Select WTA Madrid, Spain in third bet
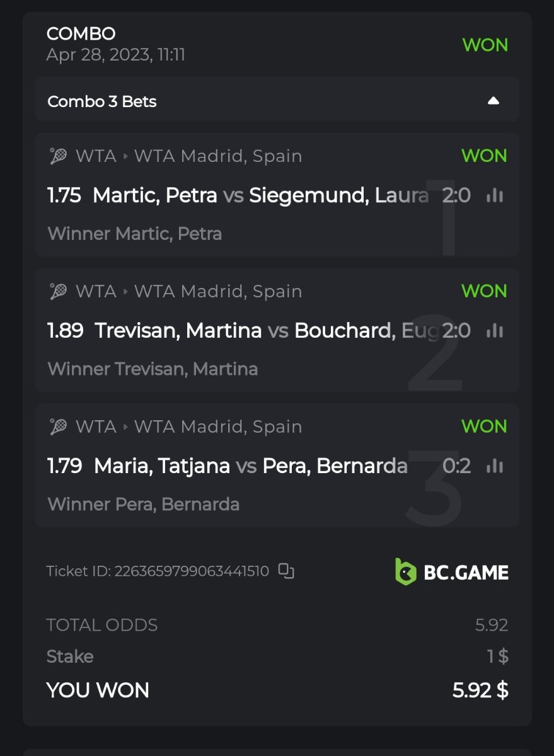 pyautogui.click(x=218, y=427)
